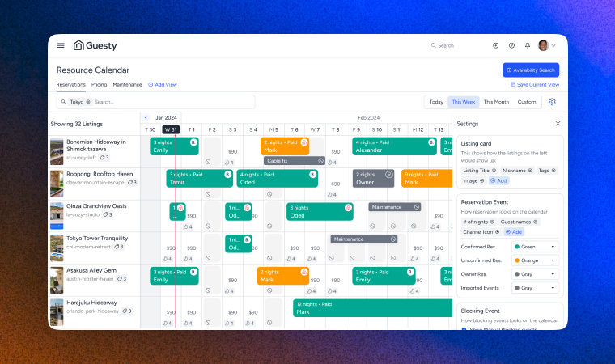Go to previous dates with left chevron
The height and width of the screenshot is (364, 615).
click(x=146, y=117)
